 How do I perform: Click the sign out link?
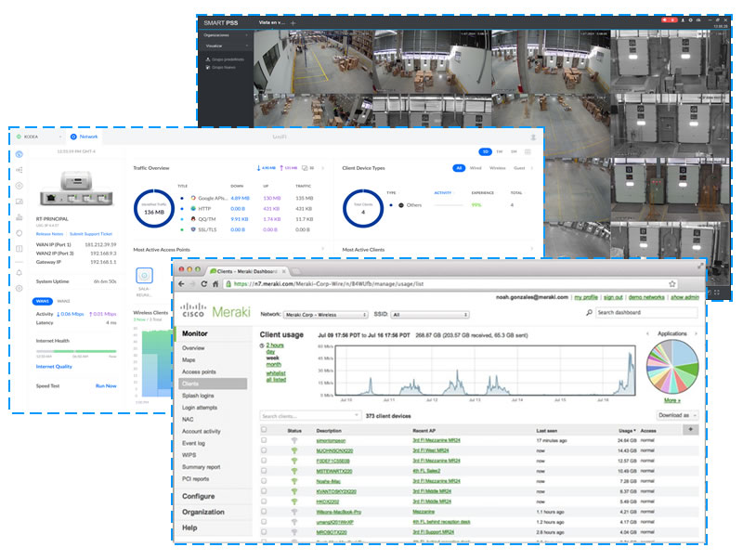click(x=612, y=297)
